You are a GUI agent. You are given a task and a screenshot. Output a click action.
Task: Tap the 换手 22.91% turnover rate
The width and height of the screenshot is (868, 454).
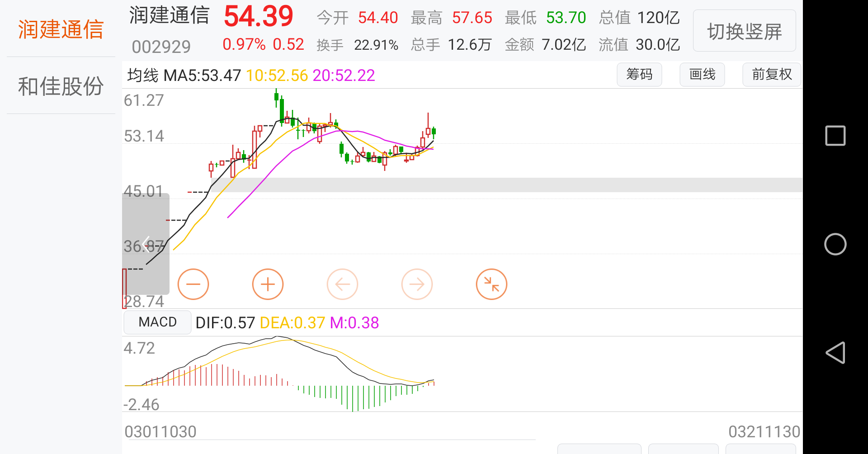[358, 45]
